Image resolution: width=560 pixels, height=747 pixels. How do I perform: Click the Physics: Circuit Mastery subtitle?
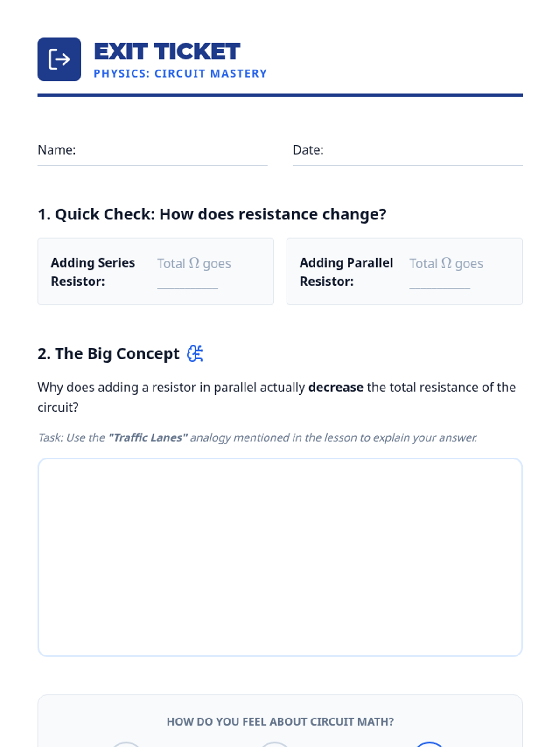pos(180,74)
